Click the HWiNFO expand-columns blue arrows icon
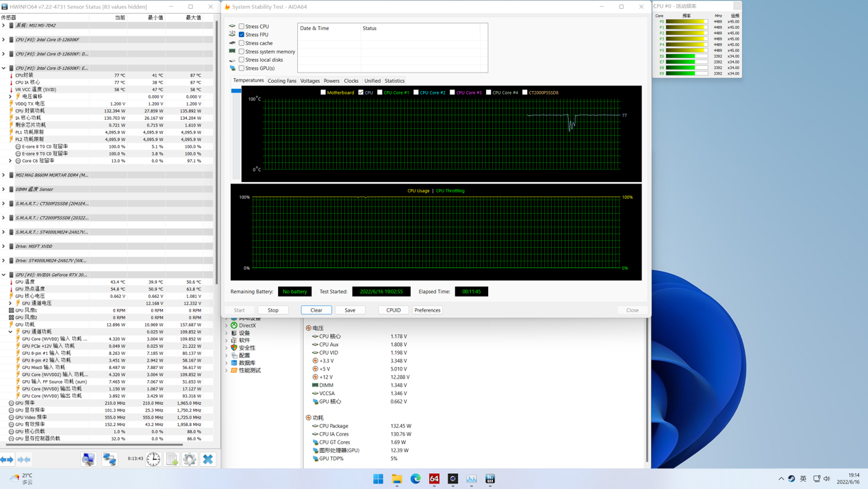868x489 pixels. tap(7, 460)
